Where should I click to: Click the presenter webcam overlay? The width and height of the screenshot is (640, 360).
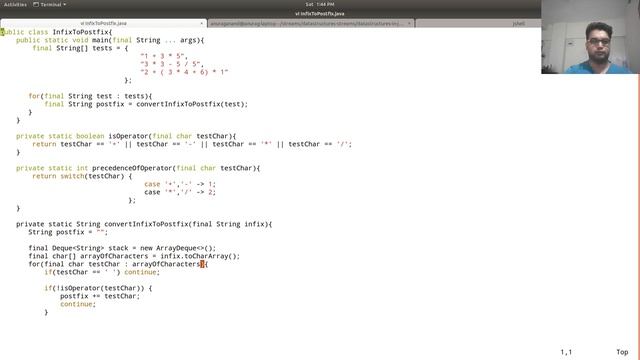[x=590, y=37]
